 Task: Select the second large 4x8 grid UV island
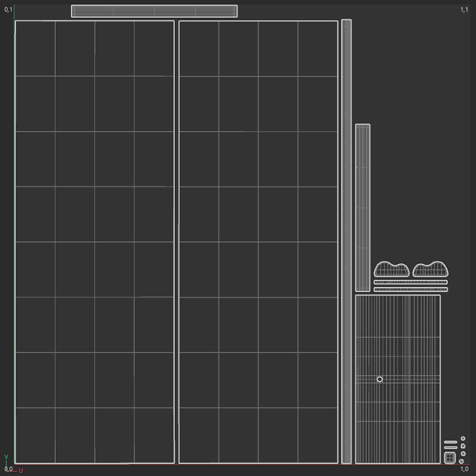(258, 242)
